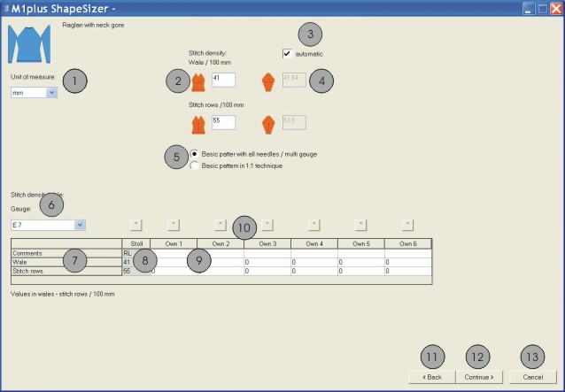Click the < Back button
The image size is (565, 392).
click(431, 376)
